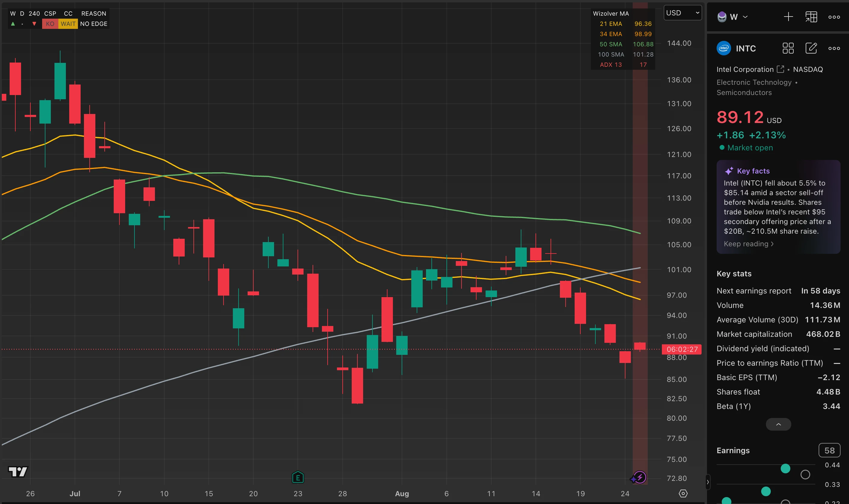Click the WAIT status cell
The width and height of the screenshot is (849, 504).
(68, 24)
